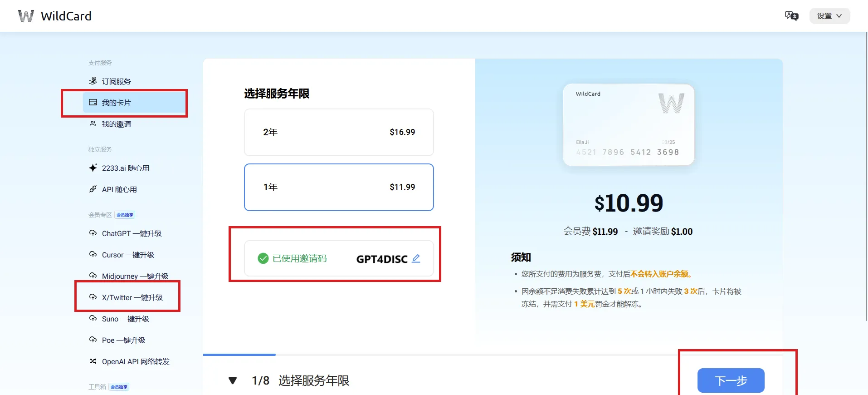Open 订阅服务 in the sidebar
This screenshot has height=395, width=868.
[x=116, y=81]
